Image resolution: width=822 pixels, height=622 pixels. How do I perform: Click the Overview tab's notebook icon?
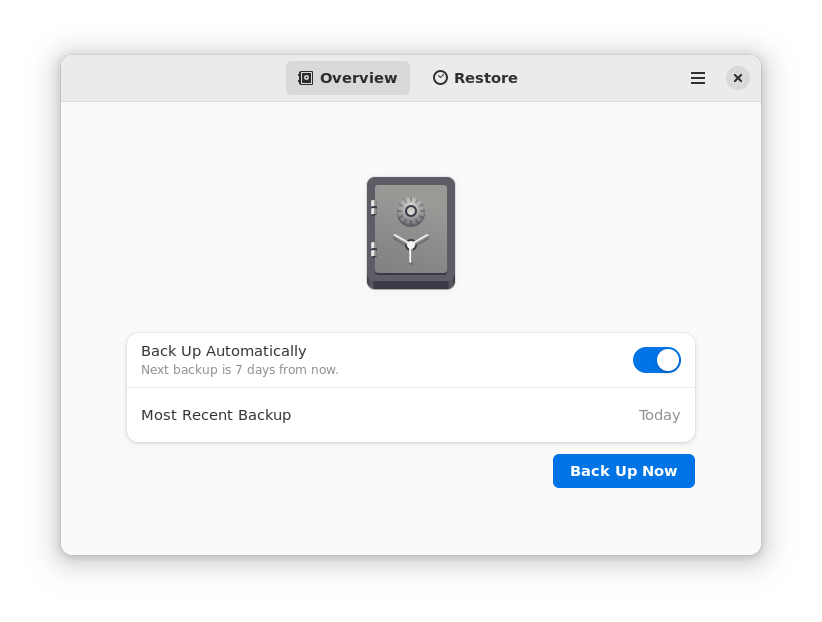point(306,78)
